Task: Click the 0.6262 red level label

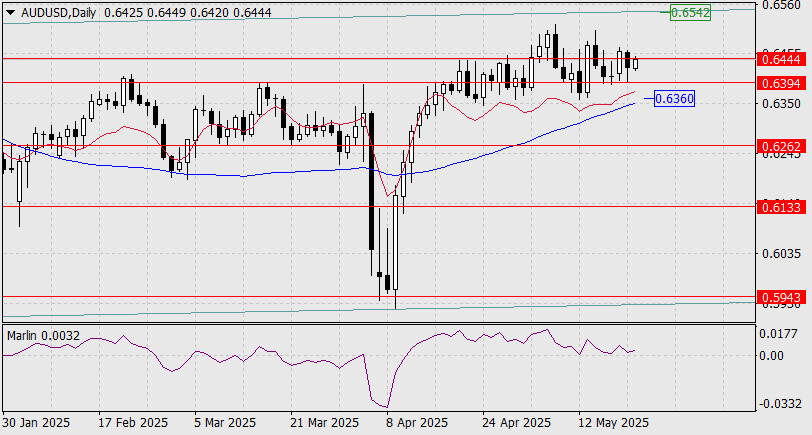Action: point(781,147)
